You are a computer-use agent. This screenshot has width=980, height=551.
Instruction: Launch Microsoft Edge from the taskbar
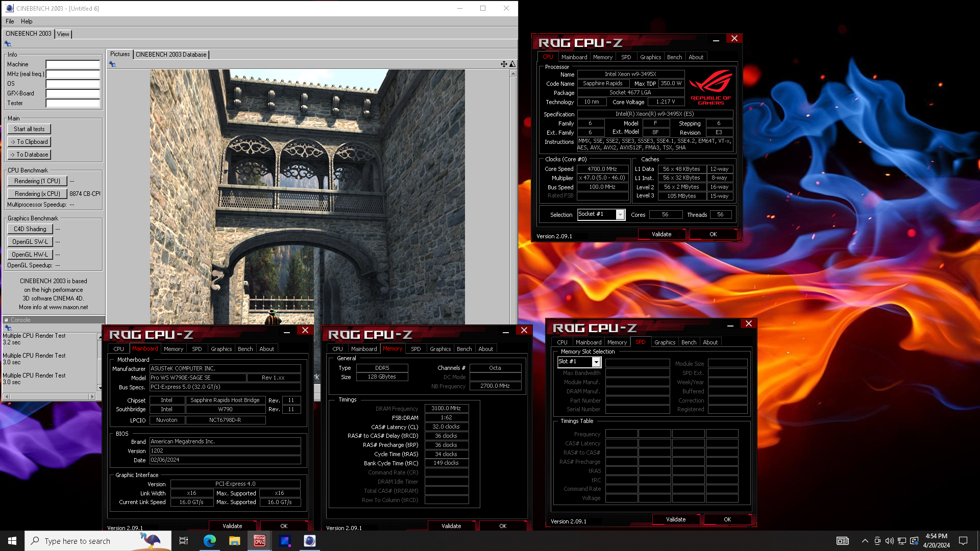[x=209, y=541]
